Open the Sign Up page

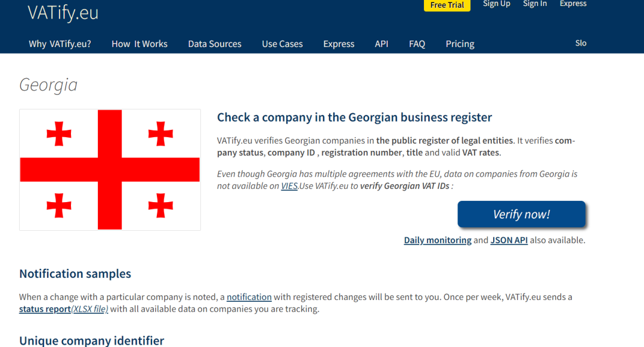pos(496,4)
